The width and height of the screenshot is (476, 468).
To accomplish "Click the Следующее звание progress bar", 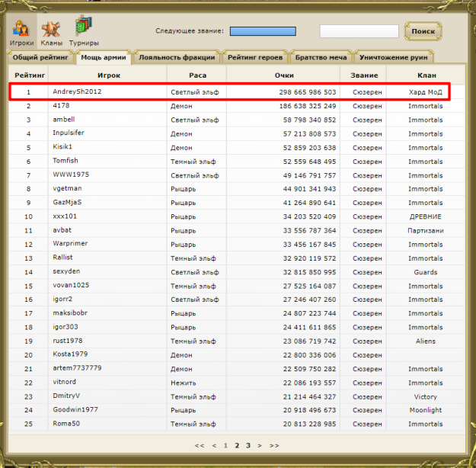I will click(263, 31).
